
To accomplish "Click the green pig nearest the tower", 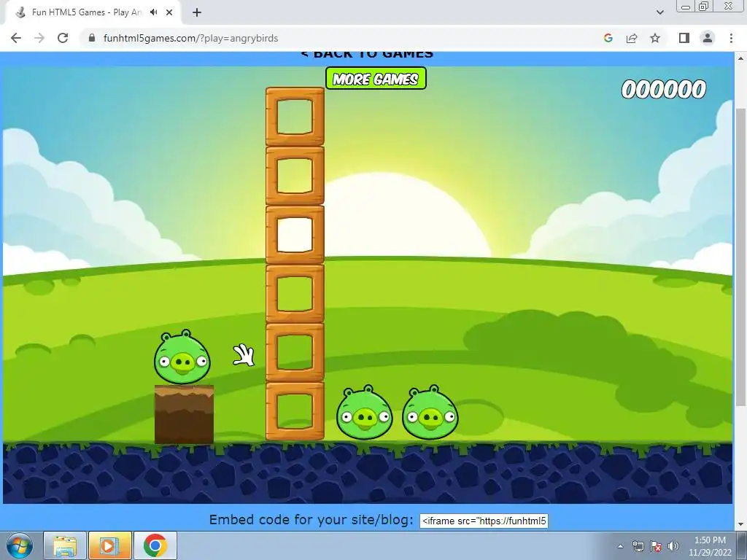I will 365,413.
